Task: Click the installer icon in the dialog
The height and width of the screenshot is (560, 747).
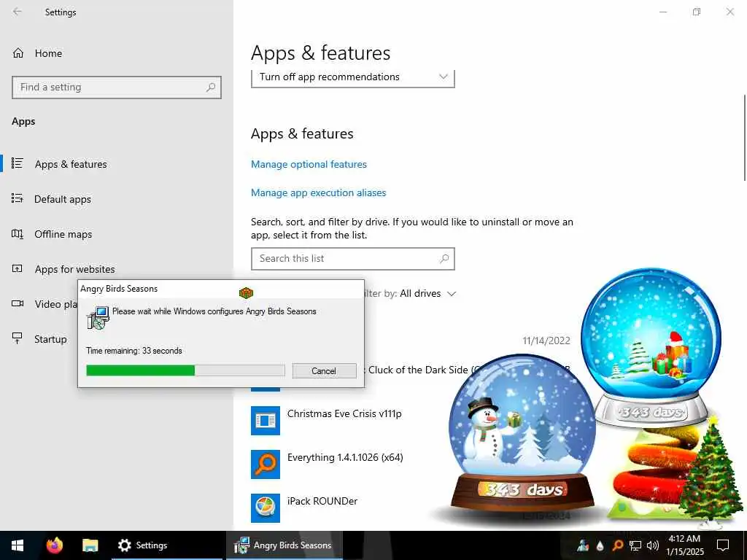Action: point(98,318)
